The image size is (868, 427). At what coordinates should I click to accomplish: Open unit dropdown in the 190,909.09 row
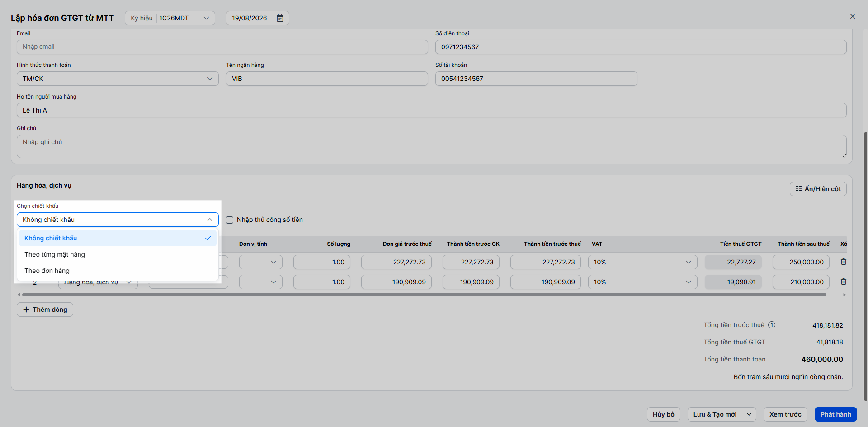coord(261,282)
